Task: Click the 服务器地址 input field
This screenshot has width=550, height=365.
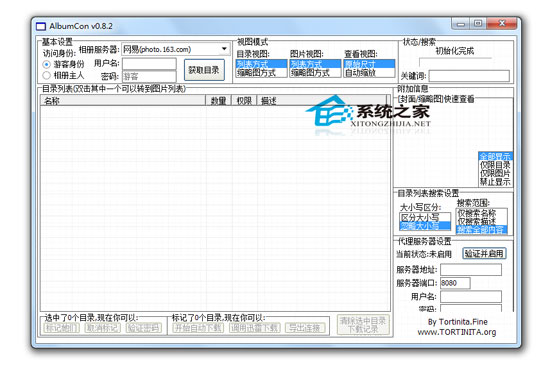Action: click(x=471, y=270)
